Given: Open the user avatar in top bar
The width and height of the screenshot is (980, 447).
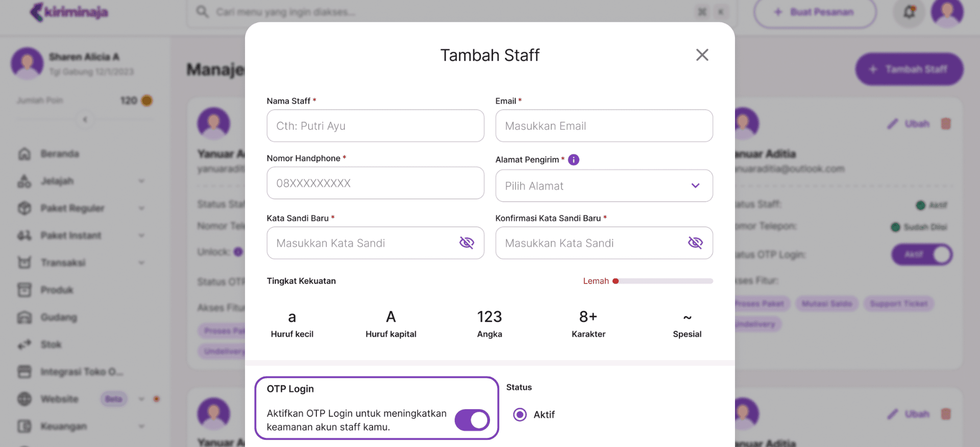Looking at the screenshot, I should point(947,12).
